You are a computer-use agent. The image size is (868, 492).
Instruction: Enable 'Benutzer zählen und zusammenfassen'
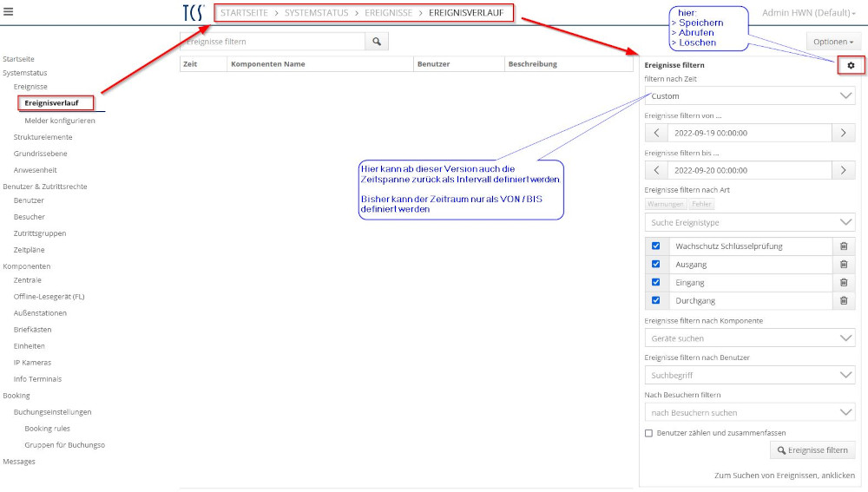(x=649, y=433)
